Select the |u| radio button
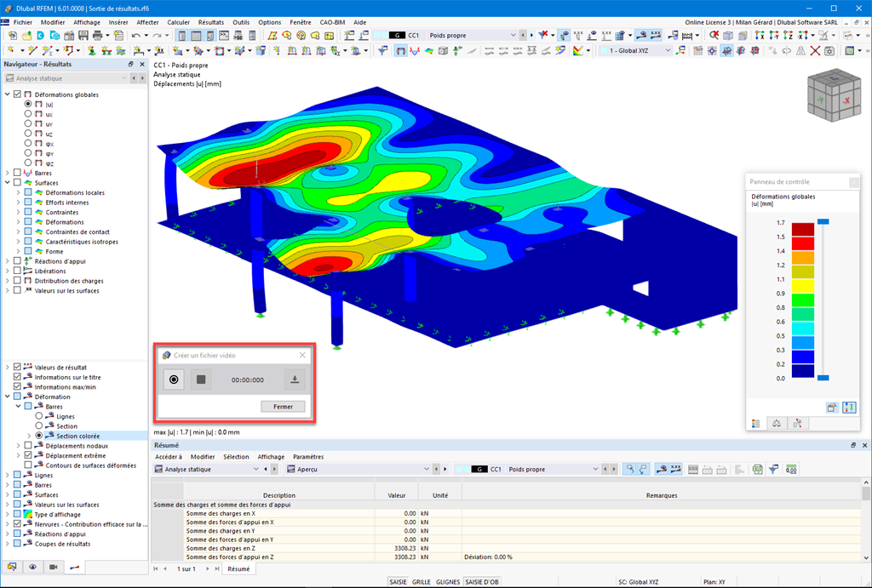 28,104
